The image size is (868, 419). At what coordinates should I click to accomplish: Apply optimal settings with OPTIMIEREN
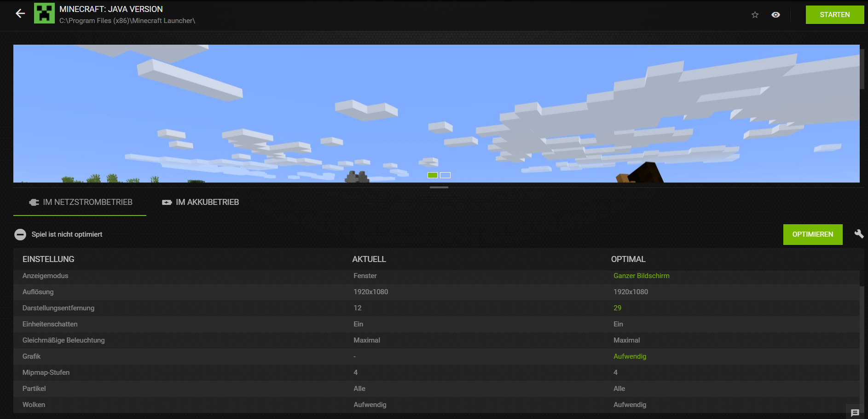click(813, 234)
